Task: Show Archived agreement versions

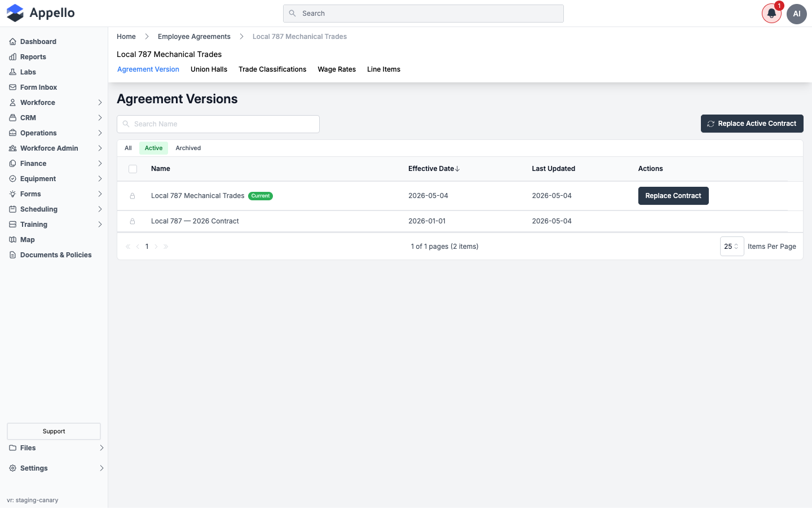Action: pyautogui.click(x=188, y=148)
